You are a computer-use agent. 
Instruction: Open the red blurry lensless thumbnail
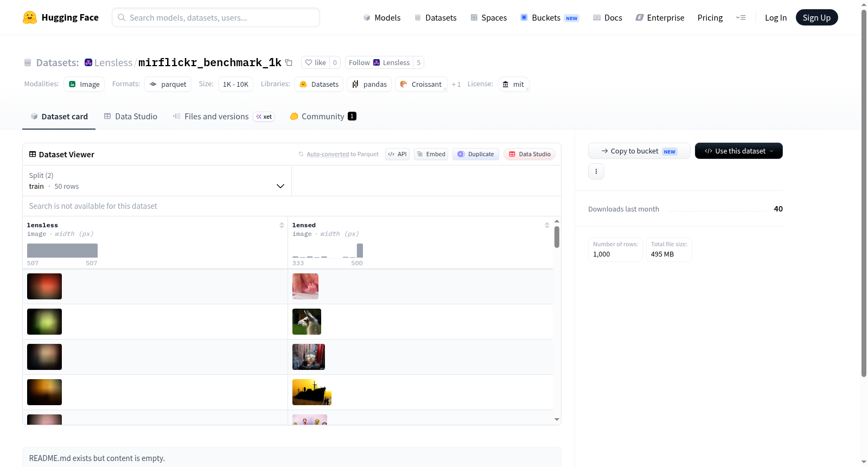pyautogui.click(x=44, y=286)
